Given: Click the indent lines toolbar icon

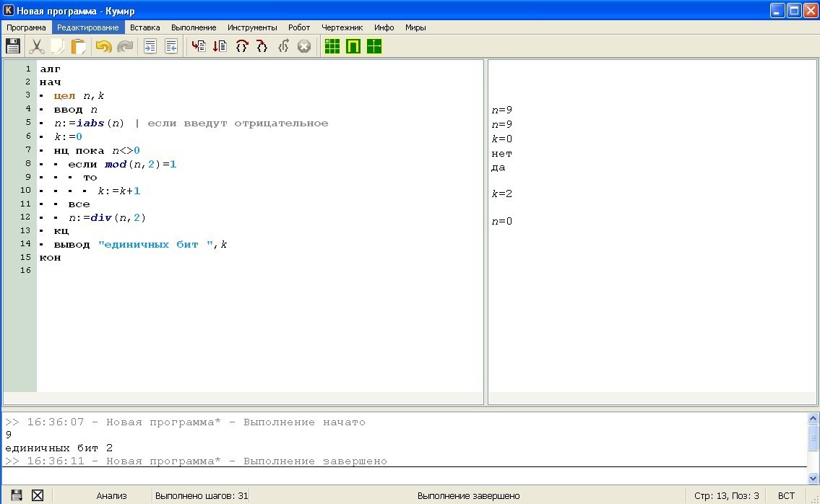Looking at the screenshot, I should [150, 46].
